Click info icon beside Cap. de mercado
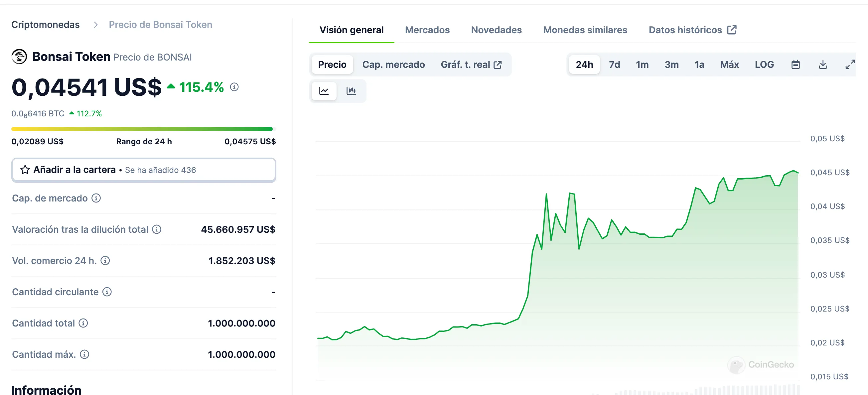This screenshot has width=868, height=395. pos(96,198)
